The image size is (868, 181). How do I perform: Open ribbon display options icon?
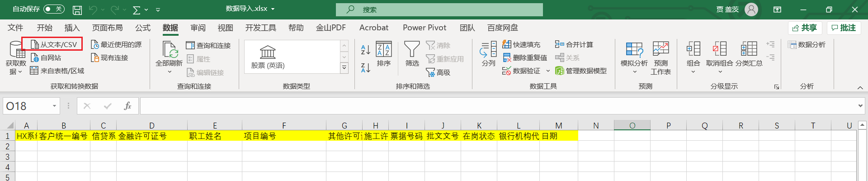point(778,10)
